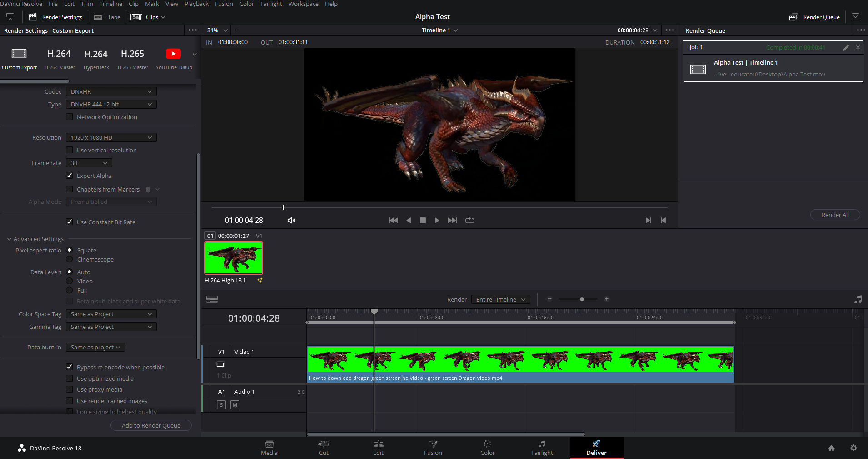
Task: Jump to first frame in viewer
Action: [394, 220]
